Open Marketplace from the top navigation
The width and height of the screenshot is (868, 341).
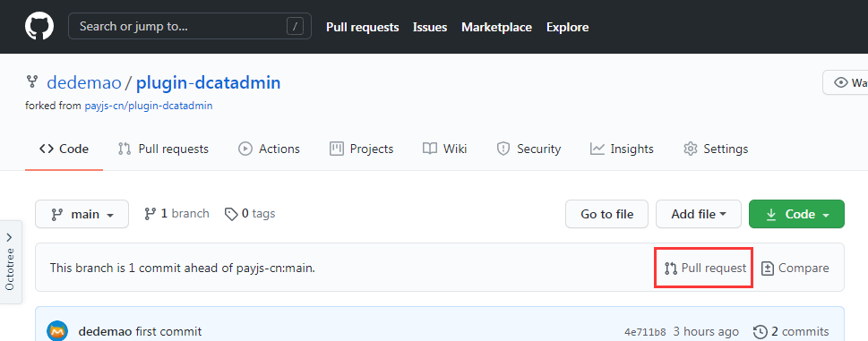coord(496,27)
